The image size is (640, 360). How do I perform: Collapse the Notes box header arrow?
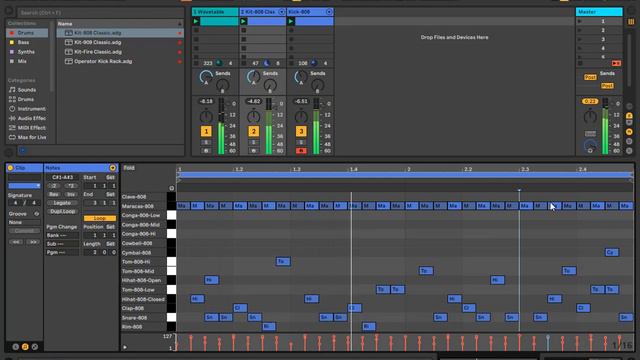click(113, 168)
